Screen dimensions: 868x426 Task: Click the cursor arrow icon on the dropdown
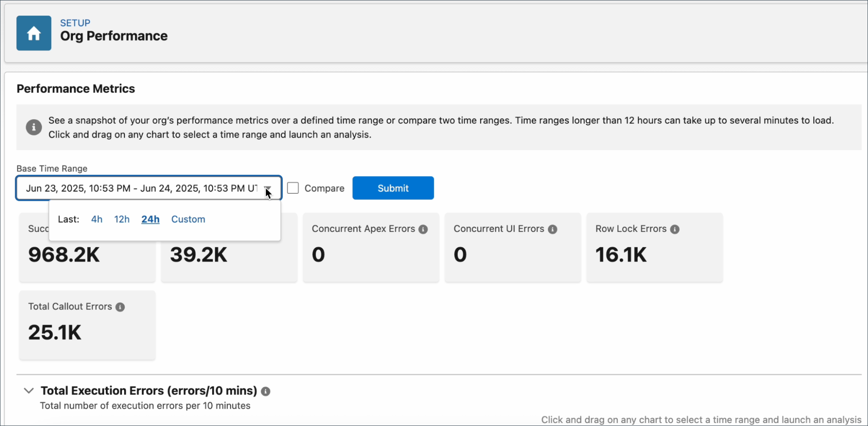click(268, 193)
